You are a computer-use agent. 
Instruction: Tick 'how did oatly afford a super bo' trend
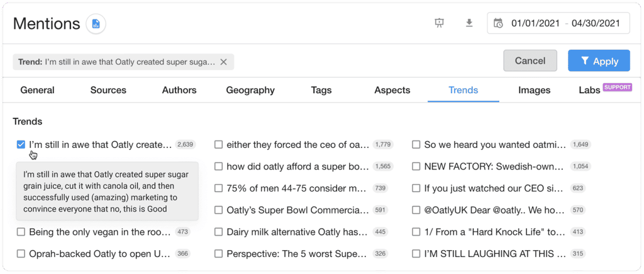[x=218, y=167]
